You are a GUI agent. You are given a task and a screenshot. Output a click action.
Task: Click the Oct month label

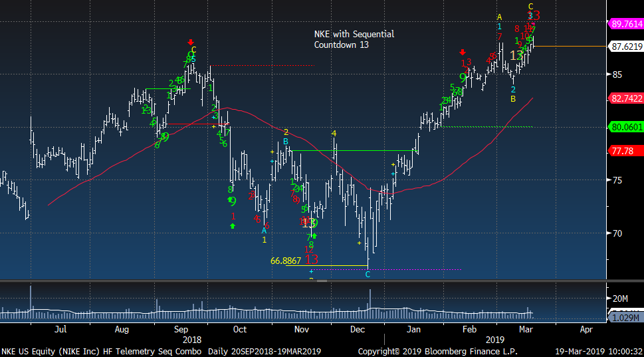239,329
